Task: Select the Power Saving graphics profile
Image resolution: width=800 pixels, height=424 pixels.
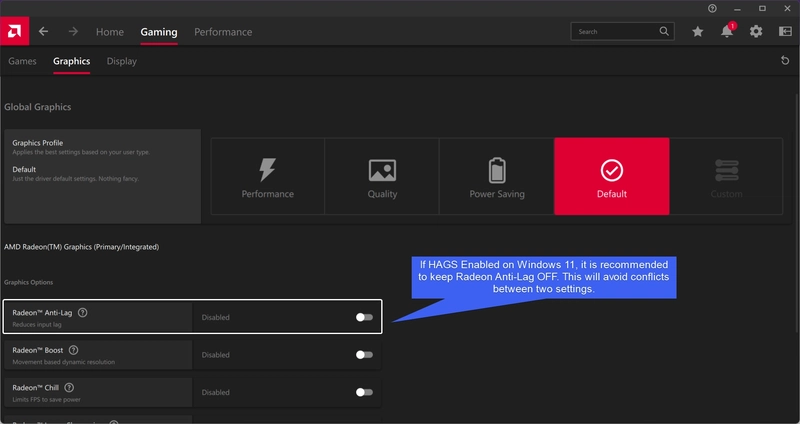Action: (x=497, y=176)
